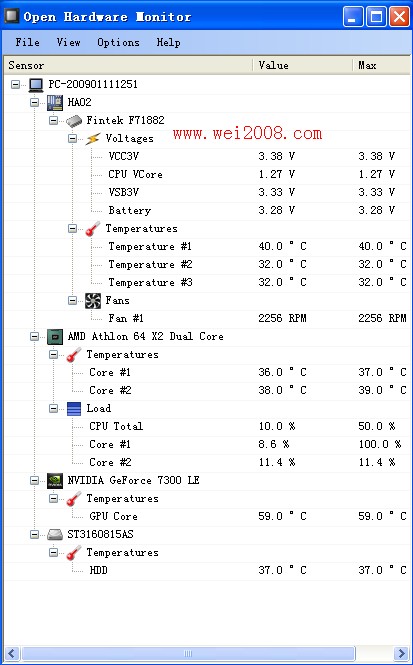Click the motherboard icon next to HA02

55,103
